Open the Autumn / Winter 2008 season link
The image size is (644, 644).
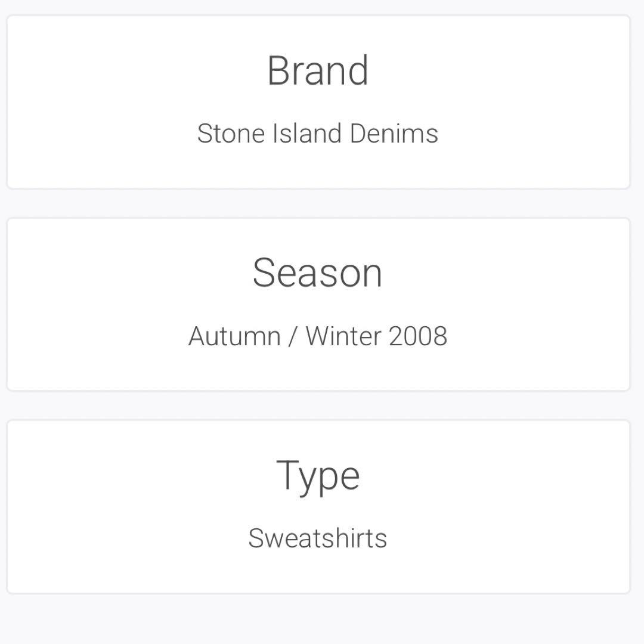point(318,336)
